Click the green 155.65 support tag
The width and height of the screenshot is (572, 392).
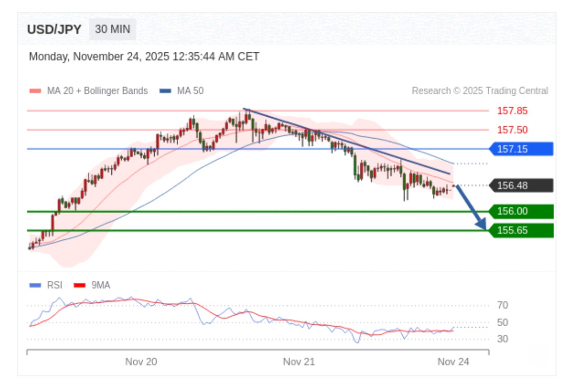(521, 230)
